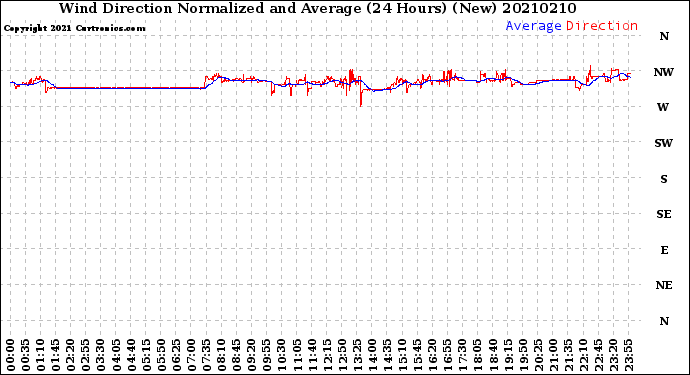
Task: Click the 16:20 time label
Action: 433,355
